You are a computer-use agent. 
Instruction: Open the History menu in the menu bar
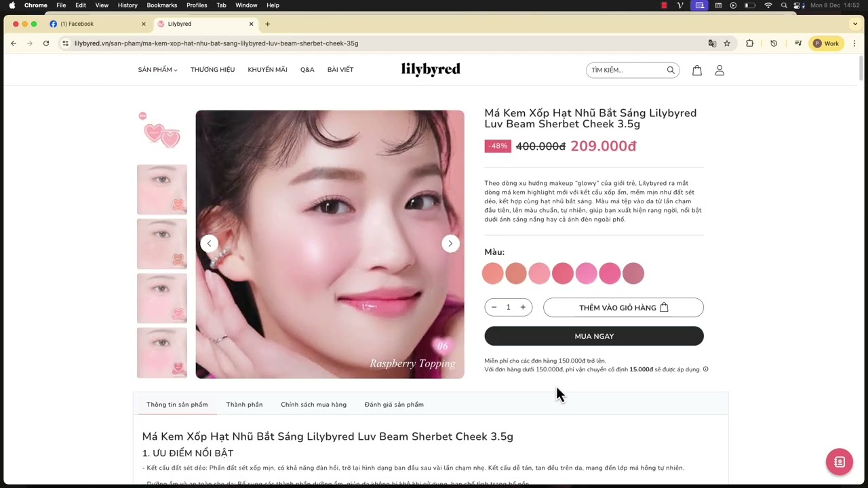pyautogui.click(x=127, y=5)
